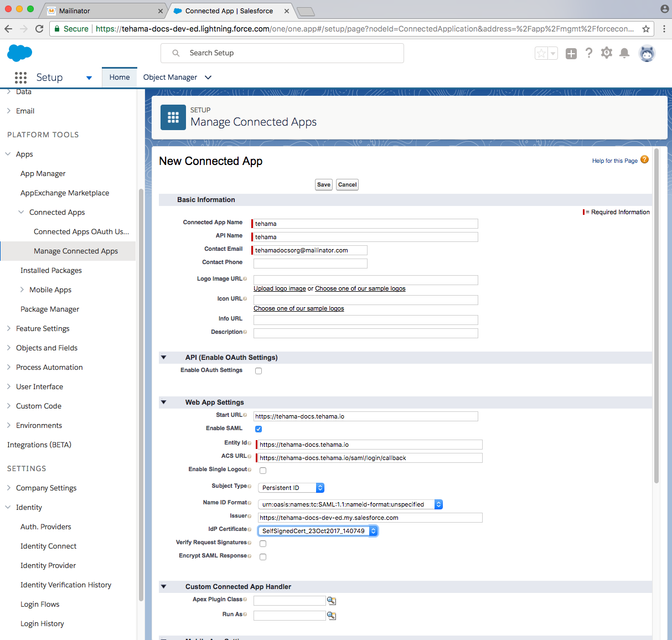Close the Connected App browser tab
This screenshot has height=640, width=672.
[x=286, y=11]
